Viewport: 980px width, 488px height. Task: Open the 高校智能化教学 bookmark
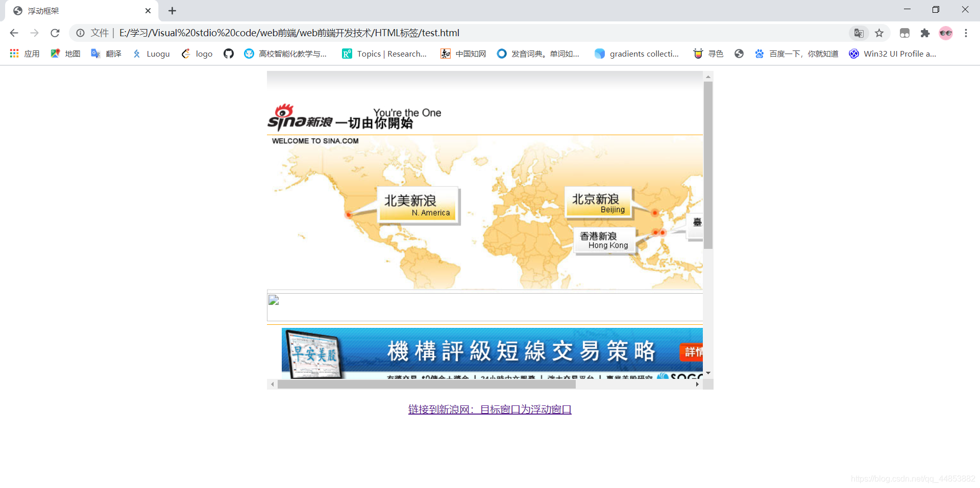285,54
